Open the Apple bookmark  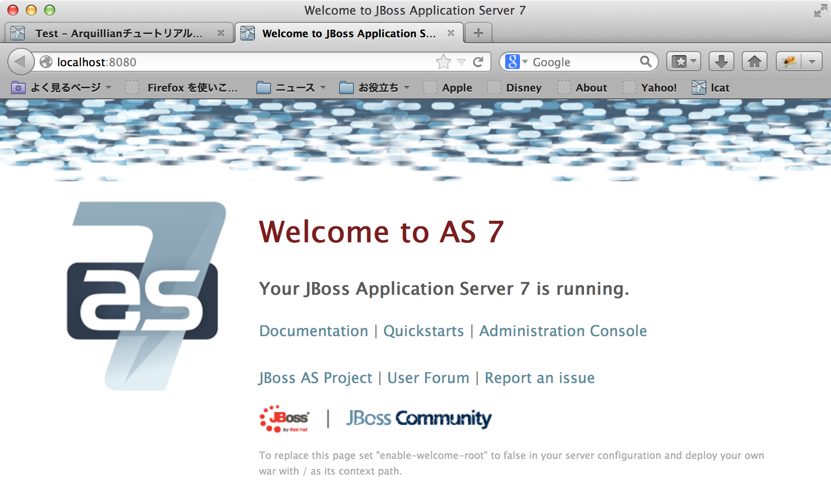point(448,87)
